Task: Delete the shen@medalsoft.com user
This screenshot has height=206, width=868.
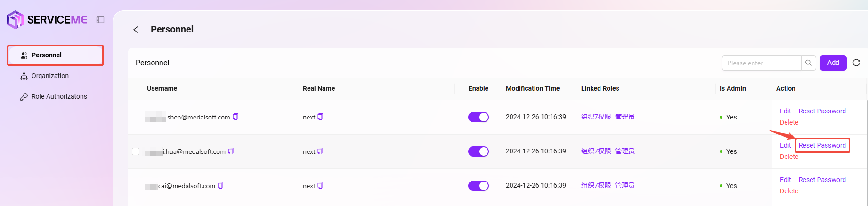Action: coord(789,122)
